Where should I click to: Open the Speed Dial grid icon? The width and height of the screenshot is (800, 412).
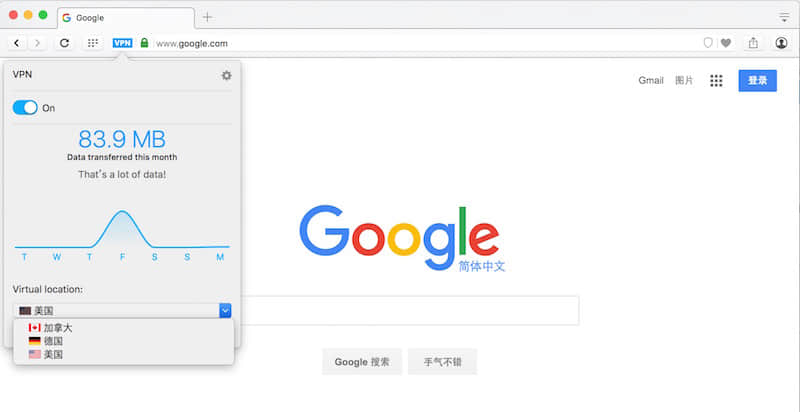(93, 43)
